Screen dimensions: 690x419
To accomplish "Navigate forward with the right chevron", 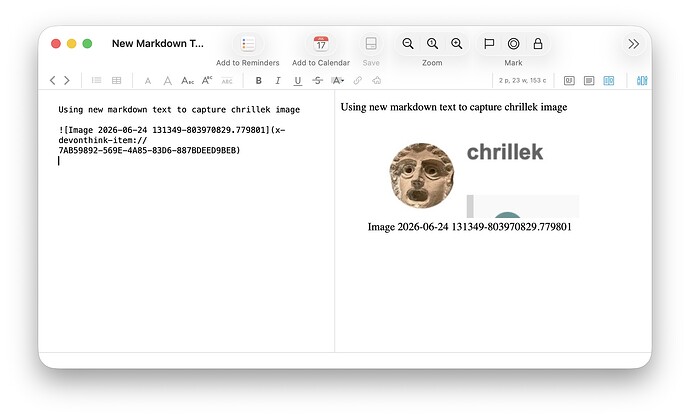I will point(67,80).
